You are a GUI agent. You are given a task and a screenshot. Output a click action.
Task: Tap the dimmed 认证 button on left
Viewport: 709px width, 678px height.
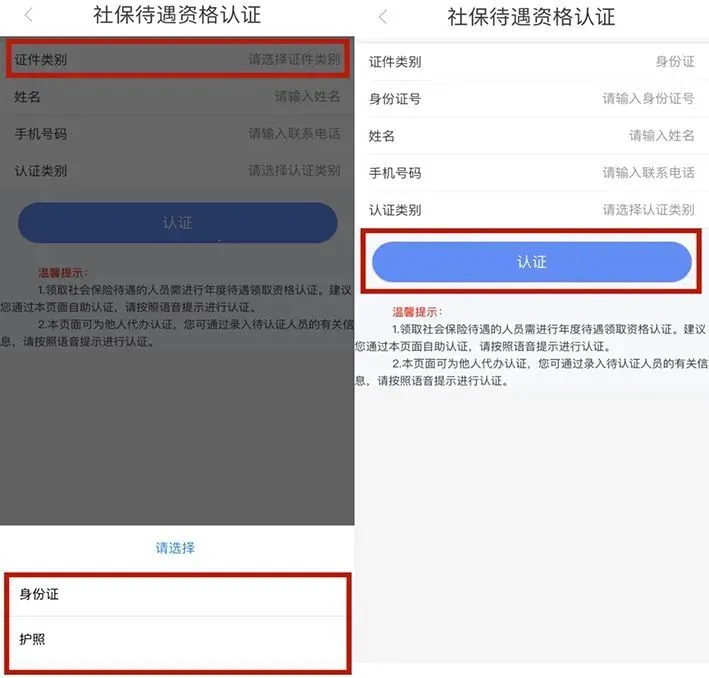coord(178,223)
